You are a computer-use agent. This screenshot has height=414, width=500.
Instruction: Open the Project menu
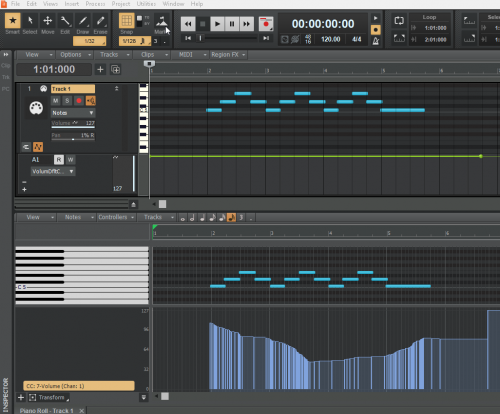point(121,4)
